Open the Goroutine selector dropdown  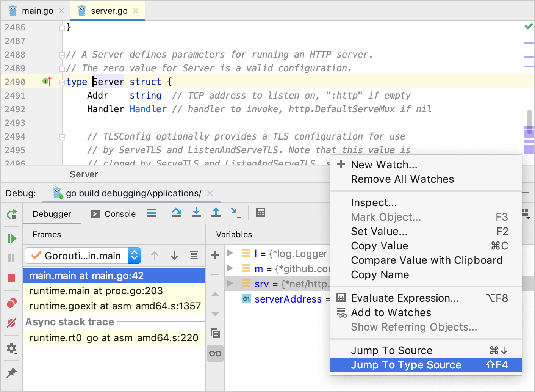[x=134, y=256]
